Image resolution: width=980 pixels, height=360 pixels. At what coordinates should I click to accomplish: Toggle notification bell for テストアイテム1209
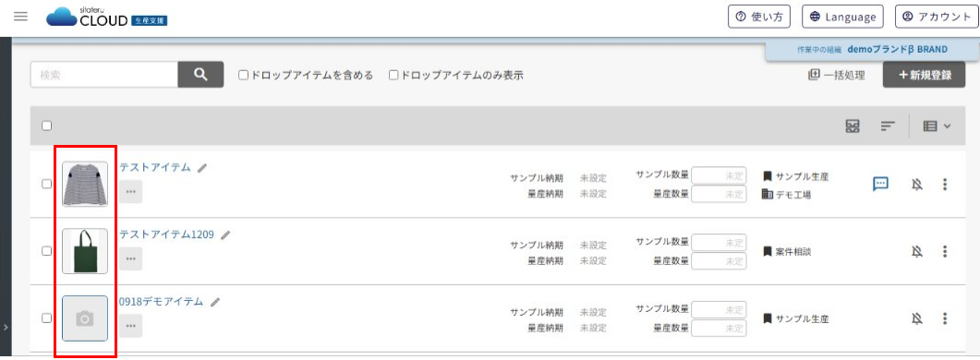coord(917,251)
